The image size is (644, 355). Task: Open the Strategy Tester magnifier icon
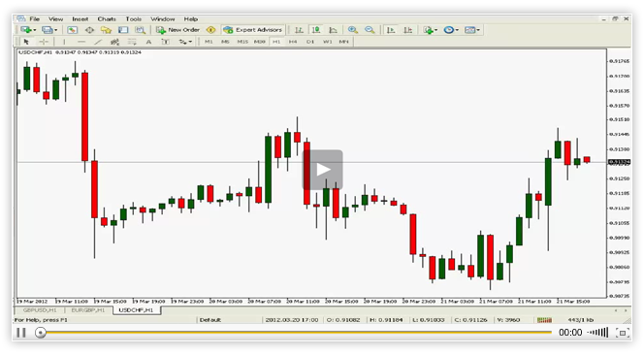141,30
